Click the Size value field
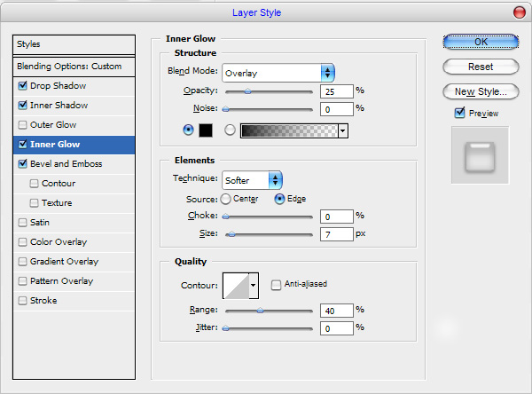Image resolution: width=532 pixels, height=394 pixels. tap(337, 234)
